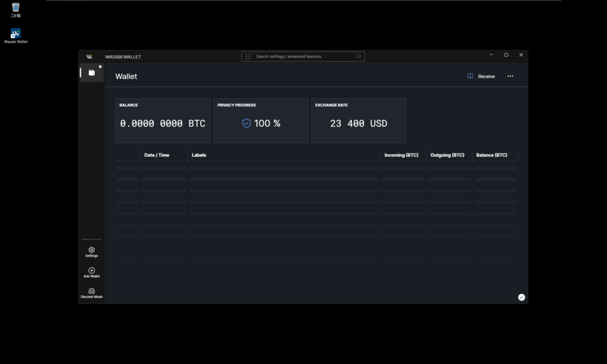Image resolution: width=607 pixels, height=364 pixels.
Task: Sort by Labels column header
Action: [x=199, y=155]
